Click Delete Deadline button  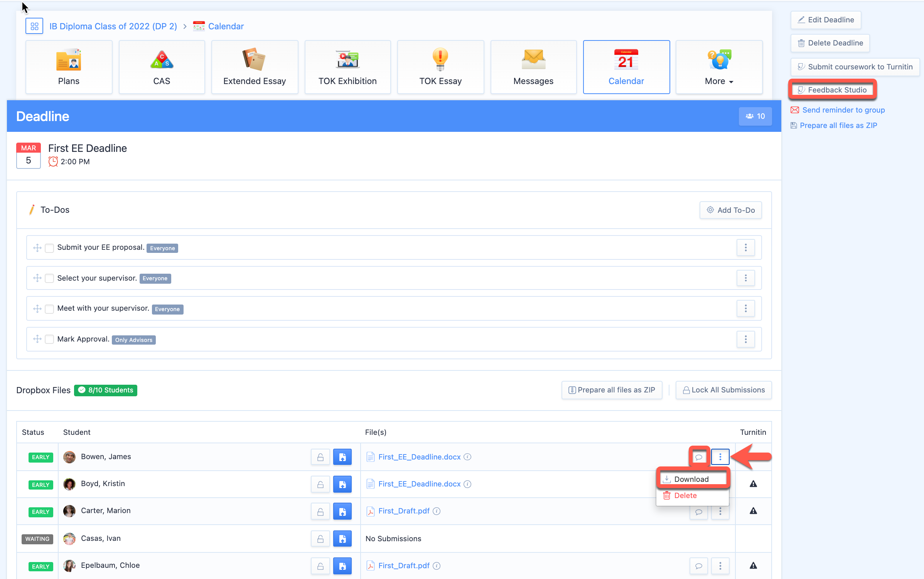pyautogui.click(x=830, y=43)
